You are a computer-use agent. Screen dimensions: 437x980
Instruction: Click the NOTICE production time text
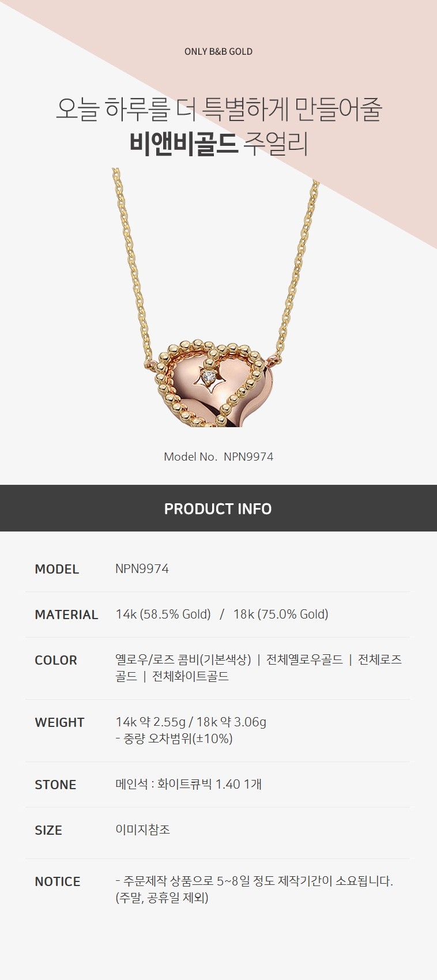tap(254, 889)
